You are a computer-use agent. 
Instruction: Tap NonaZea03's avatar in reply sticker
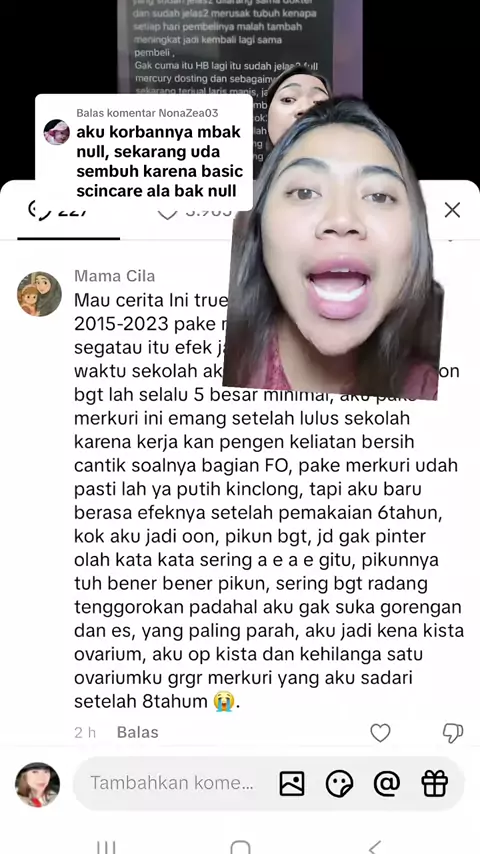pyautogui.click(x=57, y=131)
